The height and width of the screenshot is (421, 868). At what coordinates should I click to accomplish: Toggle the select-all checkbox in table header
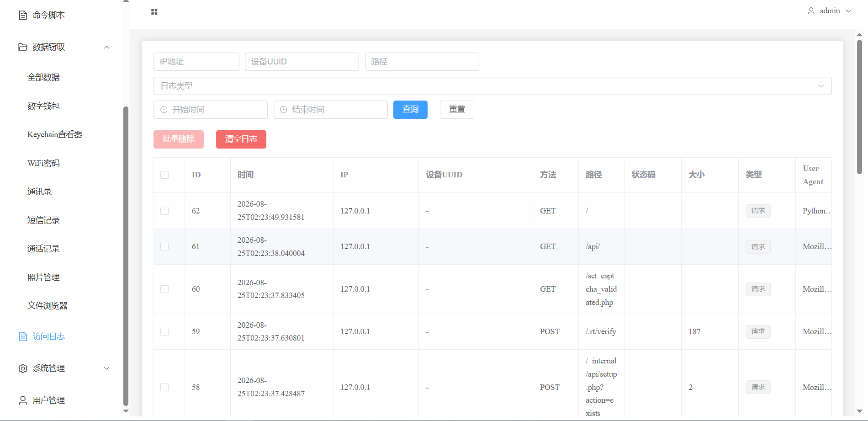tap(164, 175)
